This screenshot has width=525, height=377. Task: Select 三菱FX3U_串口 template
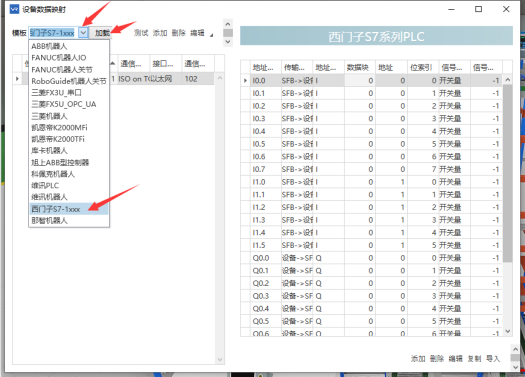[57, 92]
